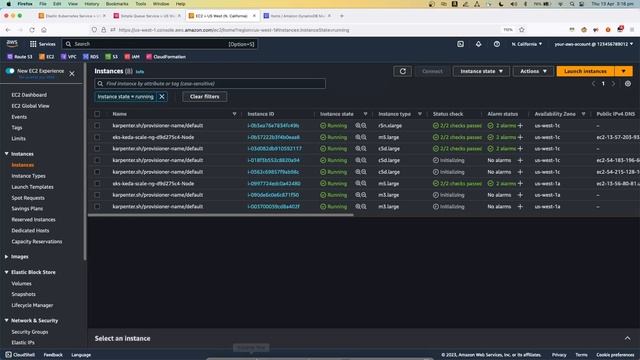Open the AWS help question-mark menu
This screenshot has height=360, width=640.
[497, 44]
